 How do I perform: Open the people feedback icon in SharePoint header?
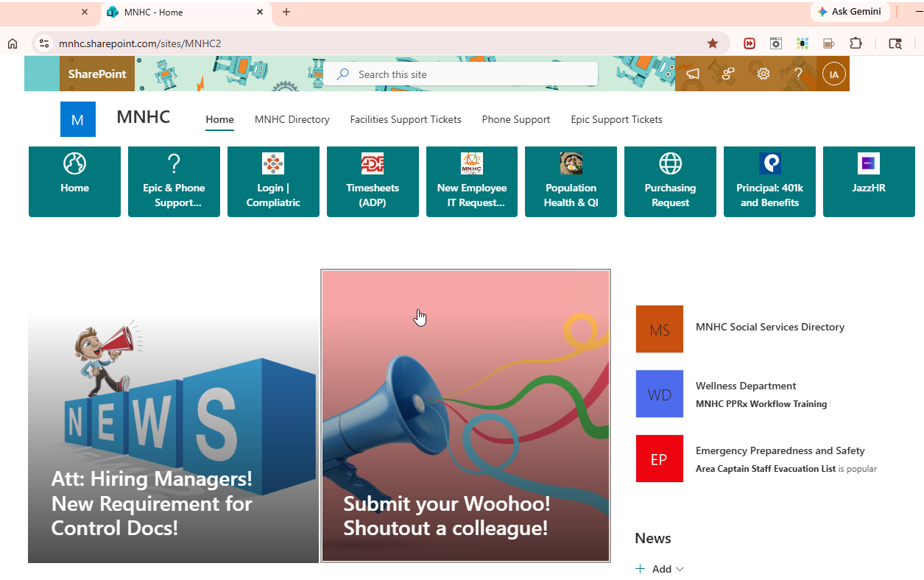click(728, 74)
